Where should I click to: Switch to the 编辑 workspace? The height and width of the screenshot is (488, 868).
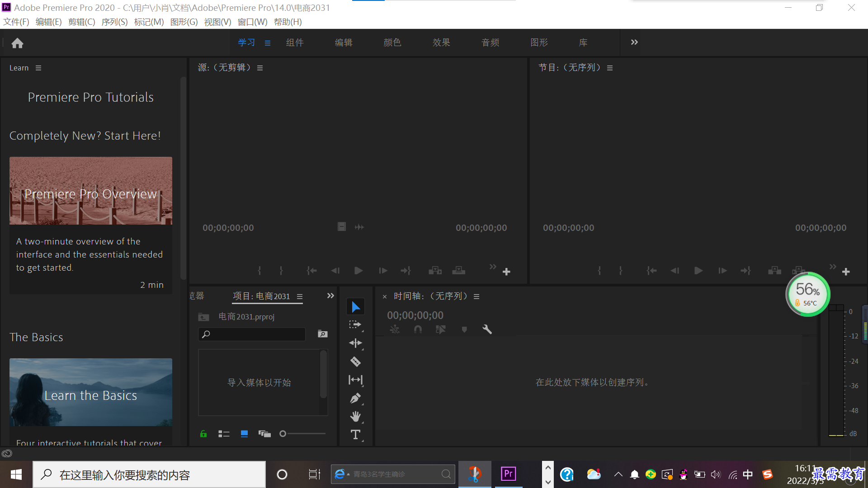[344, 42]
